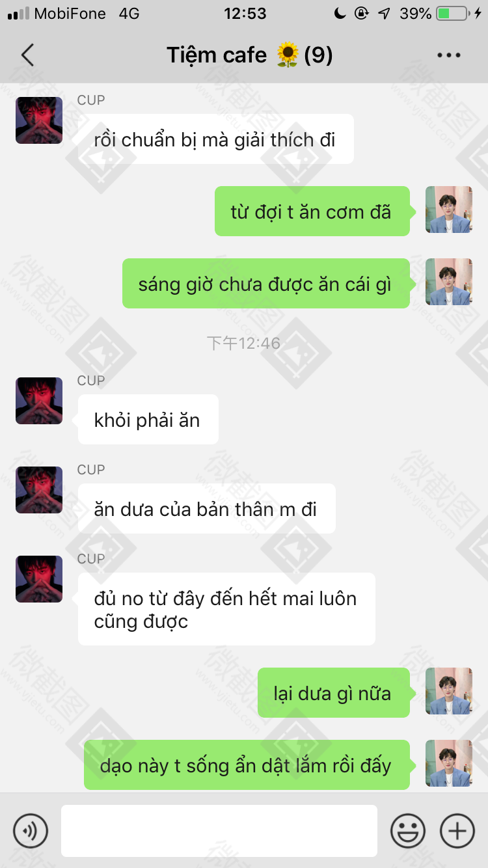Tap bubble "ăn dưa của bản thân m đi"
488x868 pixels.
click(207, 509)
